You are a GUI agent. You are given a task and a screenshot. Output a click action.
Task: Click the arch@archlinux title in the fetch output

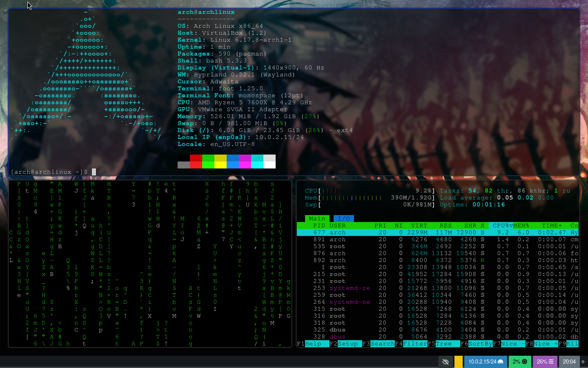[x=206, y=12]
